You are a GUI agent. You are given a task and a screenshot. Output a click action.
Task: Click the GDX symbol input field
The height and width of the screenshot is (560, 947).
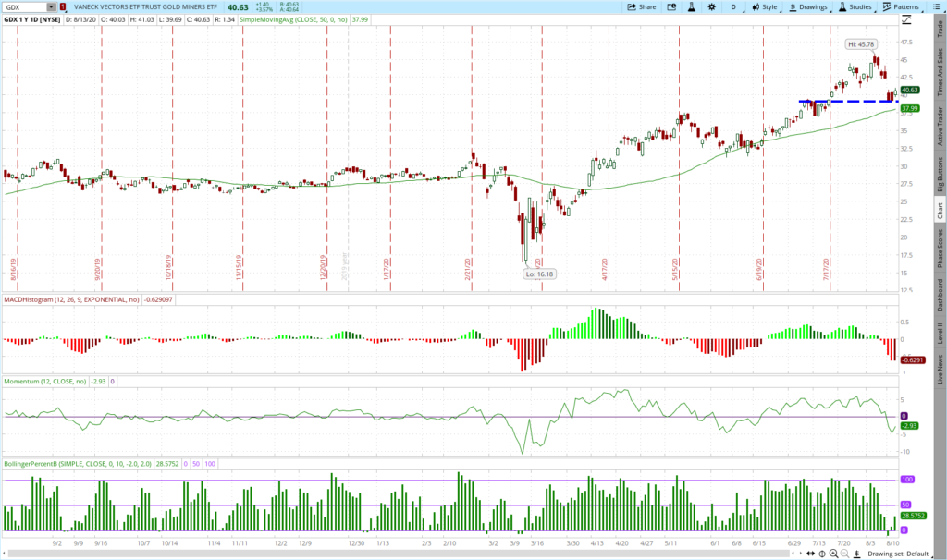coord(25,7)
